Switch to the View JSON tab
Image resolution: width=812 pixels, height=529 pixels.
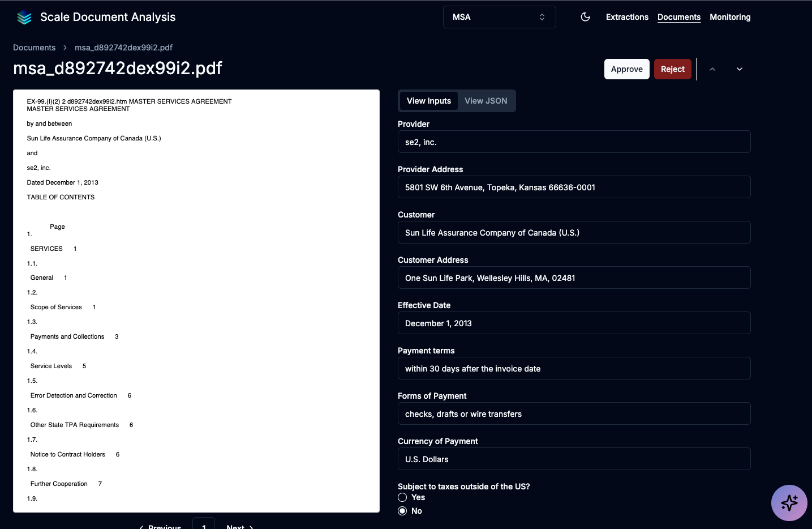click(486, 100)
